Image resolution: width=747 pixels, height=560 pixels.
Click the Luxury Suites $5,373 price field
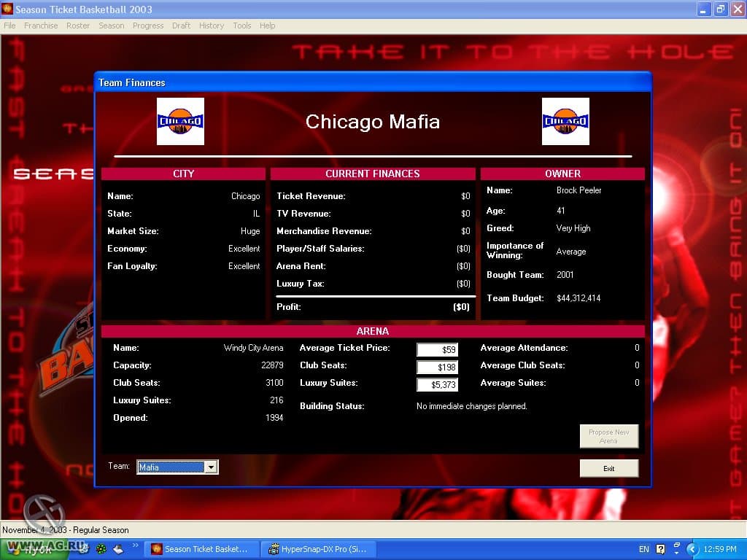[438, 385]
